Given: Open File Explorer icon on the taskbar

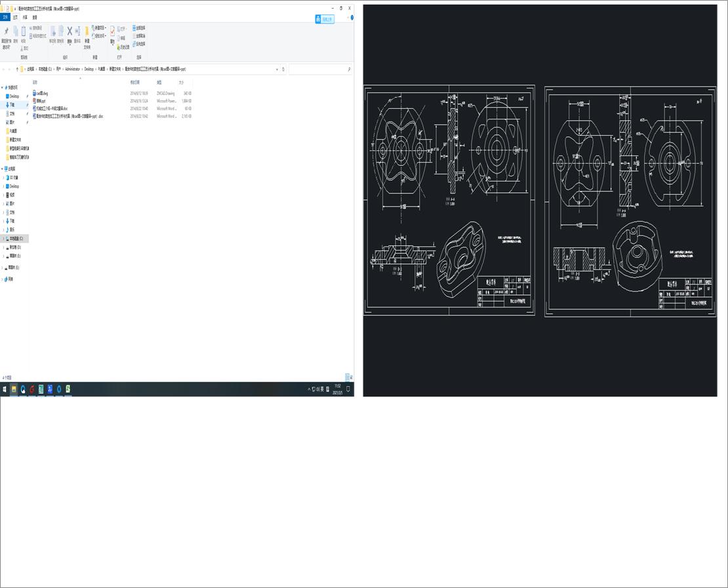Looking at the screenshot, I should point(13,388).
